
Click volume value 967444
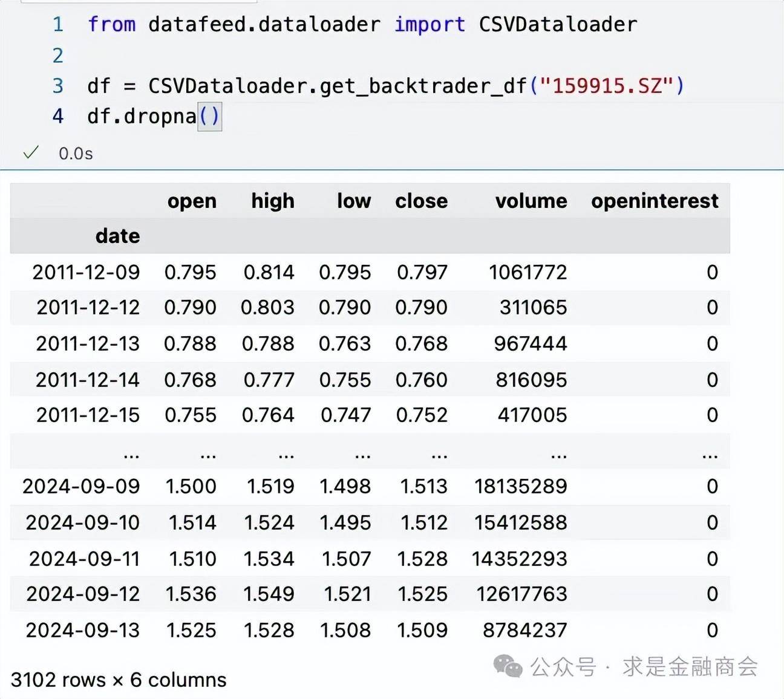531,343
